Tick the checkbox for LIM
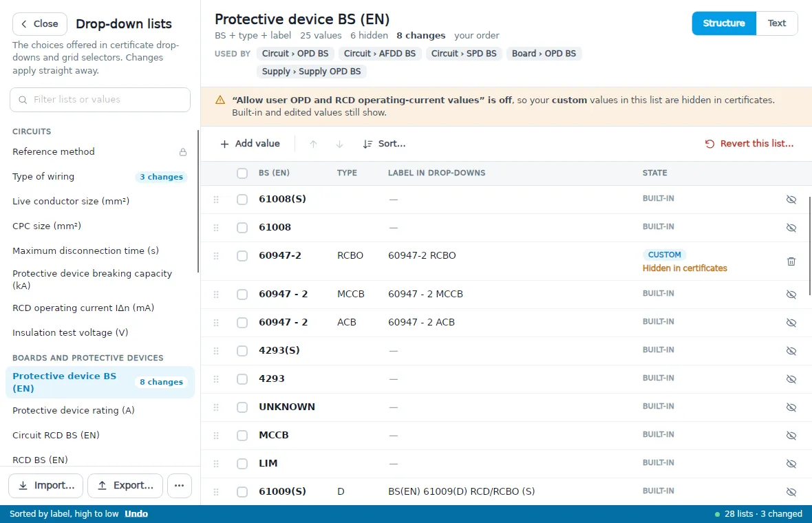 point(242,463)
